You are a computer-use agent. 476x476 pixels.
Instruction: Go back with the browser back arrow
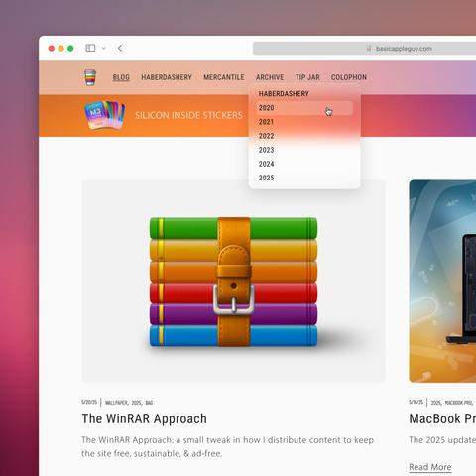[120, 48]
